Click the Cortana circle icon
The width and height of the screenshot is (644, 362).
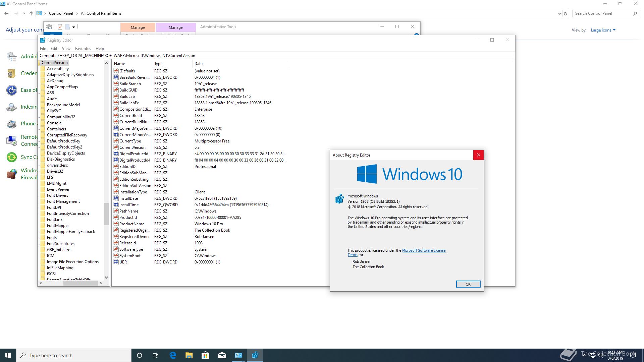pos(140,355)
